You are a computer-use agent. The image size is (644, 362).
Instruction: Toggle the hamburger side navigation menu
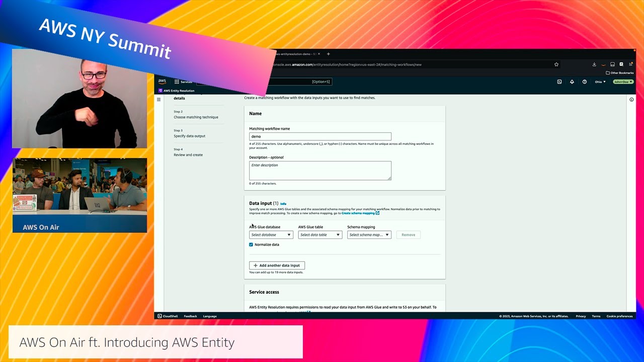coord(159,100)
